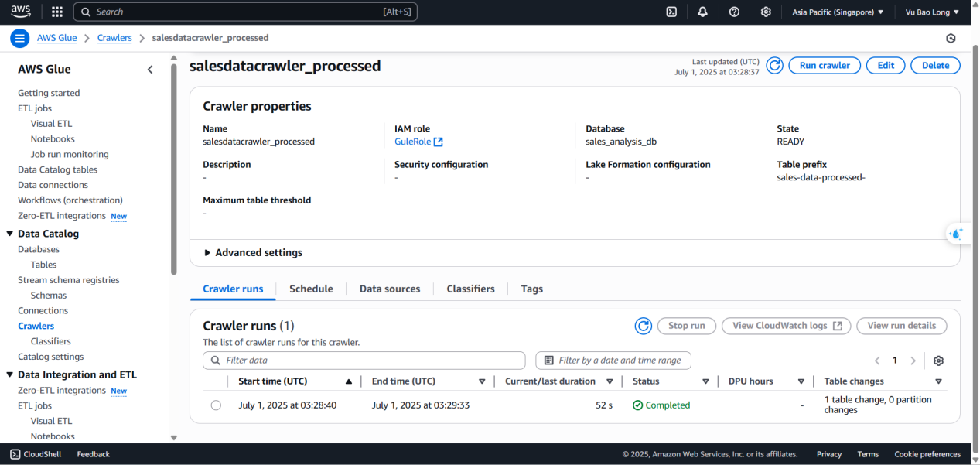Viewport: 980px width, 465px height.
Task: Open the AWS logo home link
Action: pos(21,12)
